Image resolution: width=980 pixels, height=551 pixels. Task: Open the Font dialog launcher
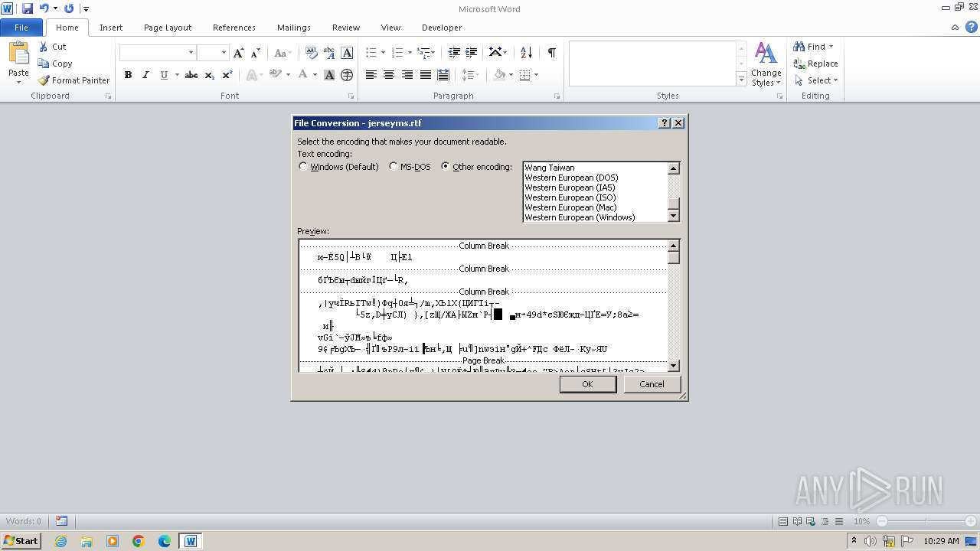coord(351,96)
